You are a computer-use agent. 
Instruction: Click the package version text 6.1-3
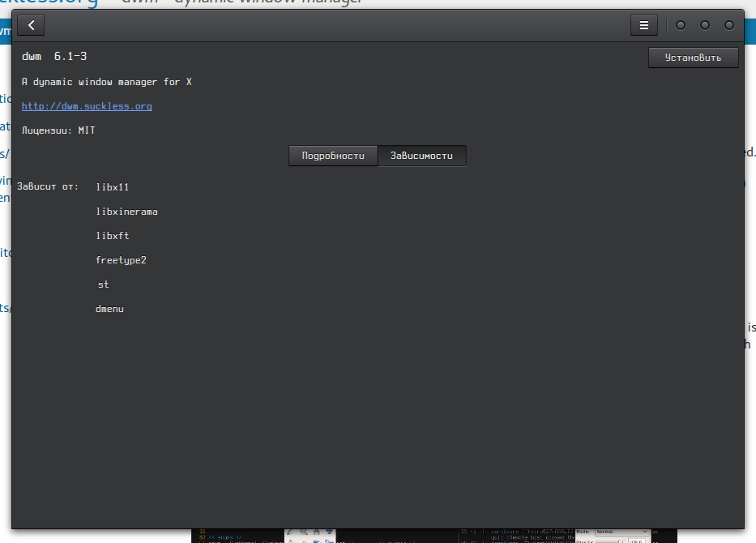click(70, 57)
